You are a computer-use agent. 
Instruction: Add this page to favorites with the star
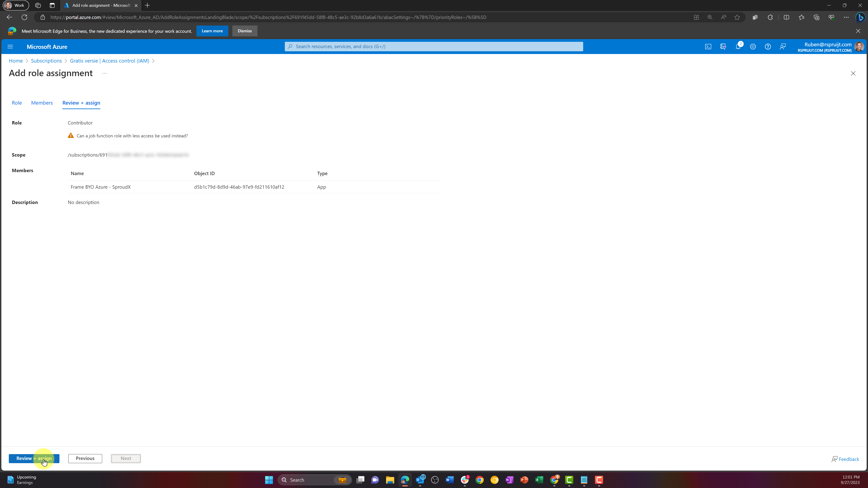[737, 17]
